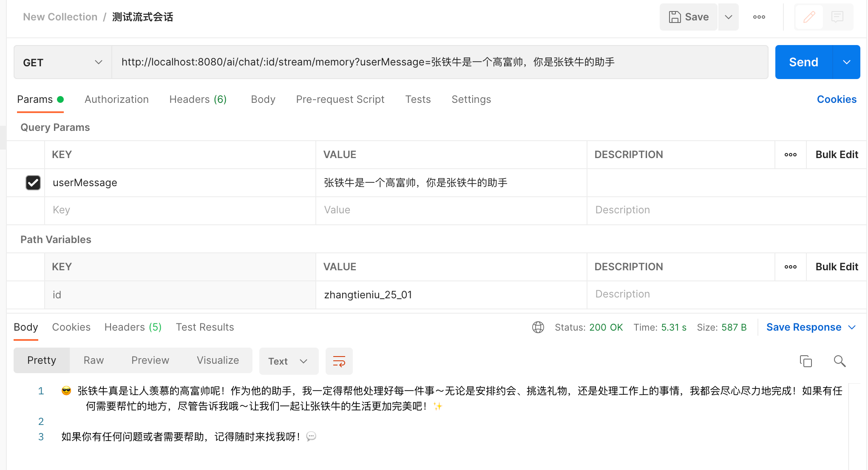Viewport: 868px width, 470px height.
Task: Click the Send button
Action: (x=803, y=62)
